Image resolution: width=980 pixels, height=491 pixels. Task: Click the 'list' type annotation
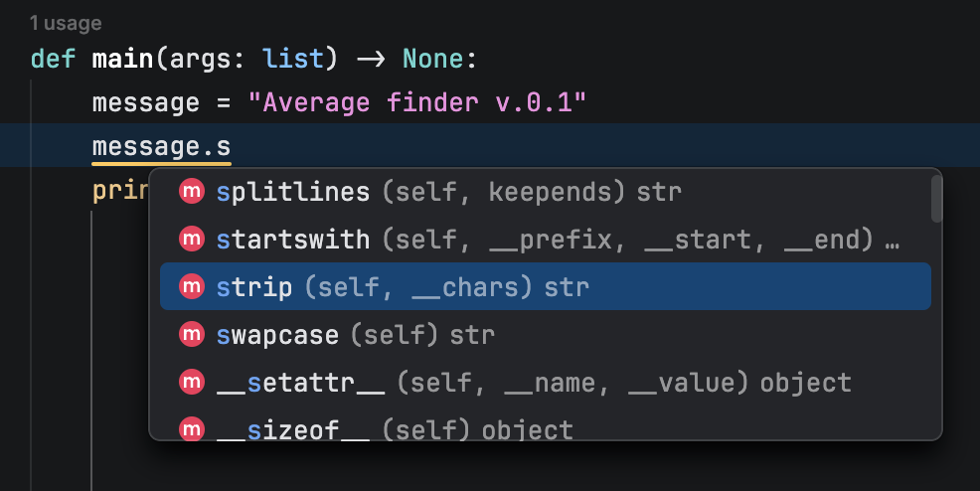coord(293,58)
